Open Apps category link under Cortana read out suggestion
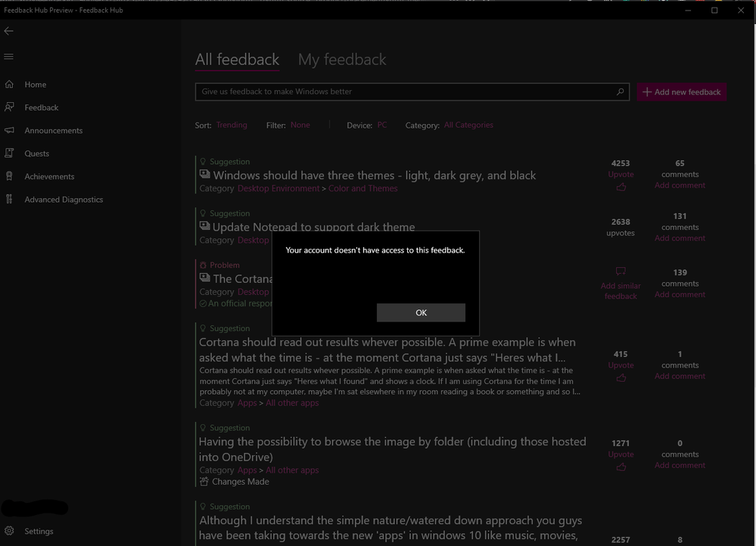The width and height of the screenshot is (756, 546). [x=247, y=403]
